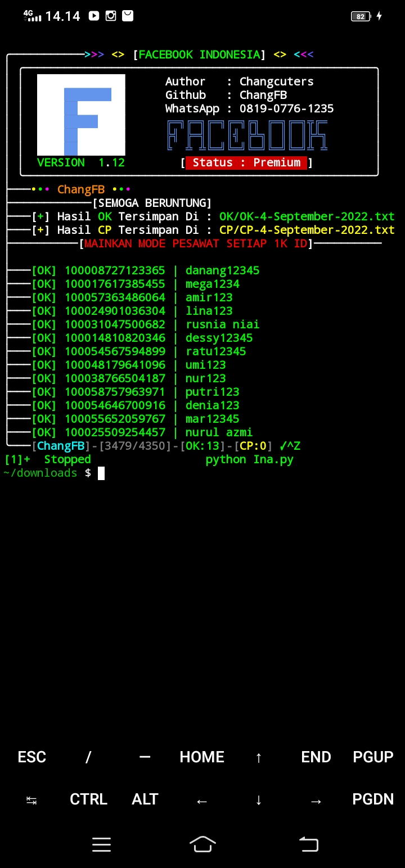Tap the 4G signal strength indicator
This screenshot has width=405, height=868.
33,16
